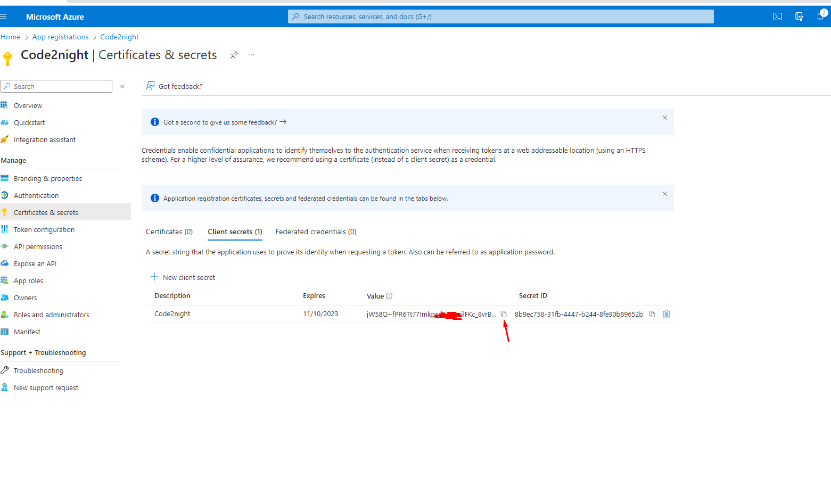
Task: Switch to the Certificates (0) tab
Action: [x=169, y=232]
